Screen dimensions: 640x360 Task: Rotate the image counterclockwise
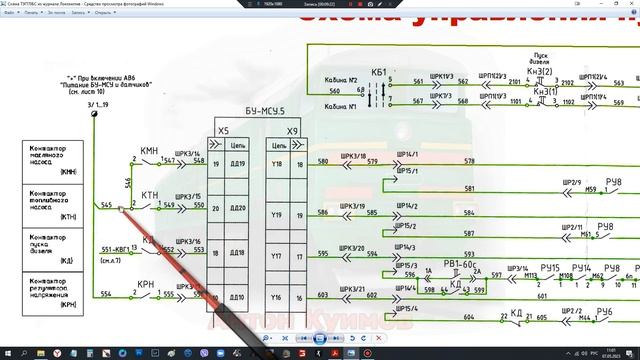click(353, 338)
